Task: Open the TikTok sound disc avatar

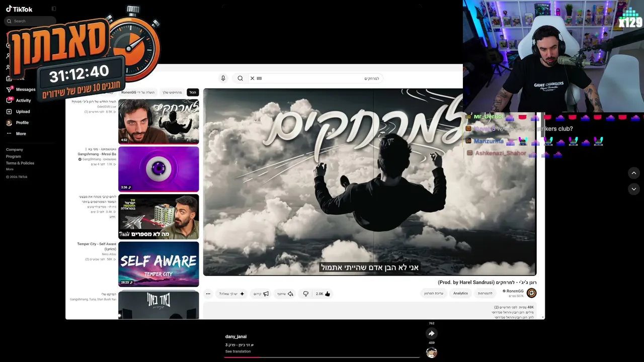Action: point(431,352)
